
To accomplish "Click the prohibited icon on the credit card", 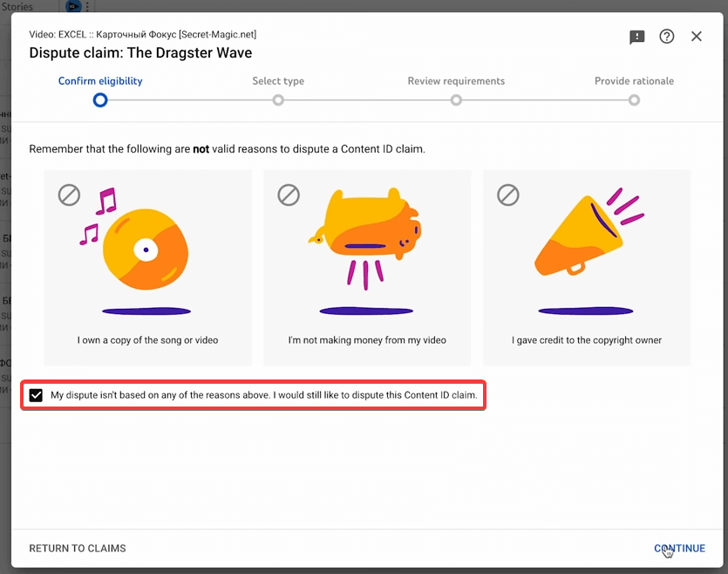I will [508, 195].
